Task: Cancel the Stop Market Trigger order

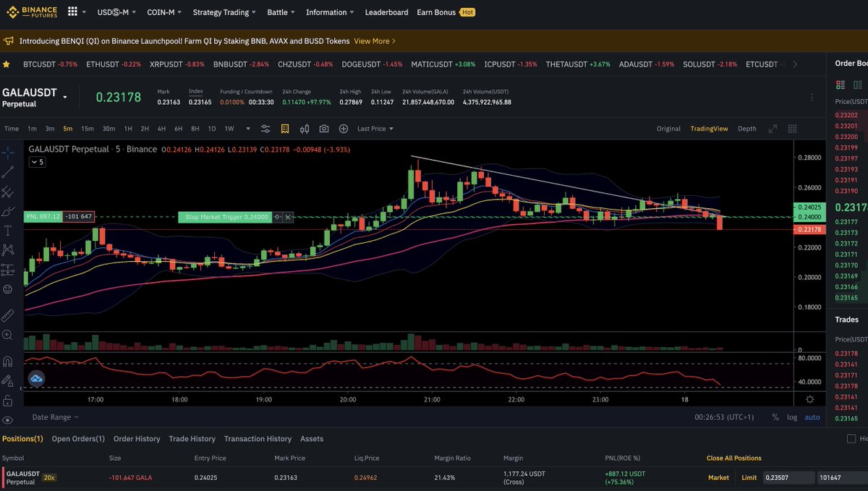Action: (x=289, y=216)
